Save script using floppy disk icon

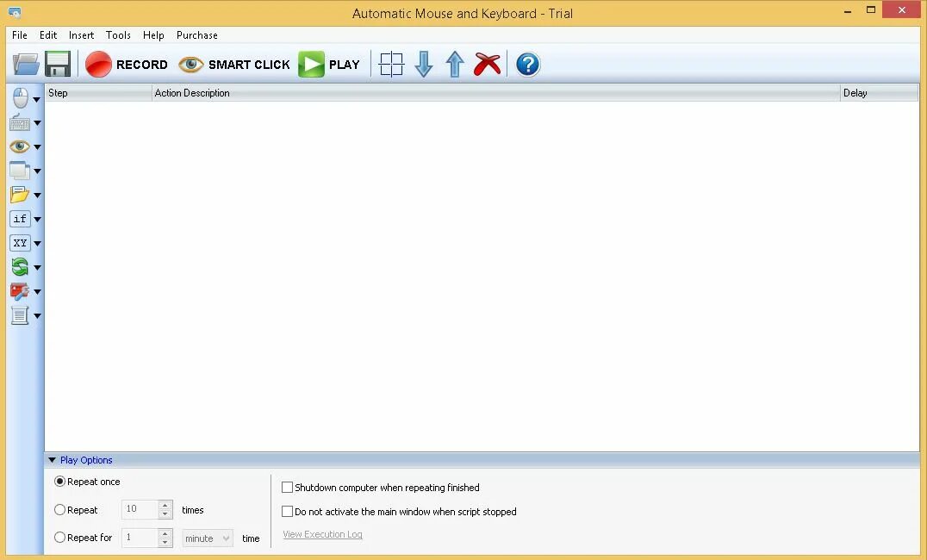58,64
